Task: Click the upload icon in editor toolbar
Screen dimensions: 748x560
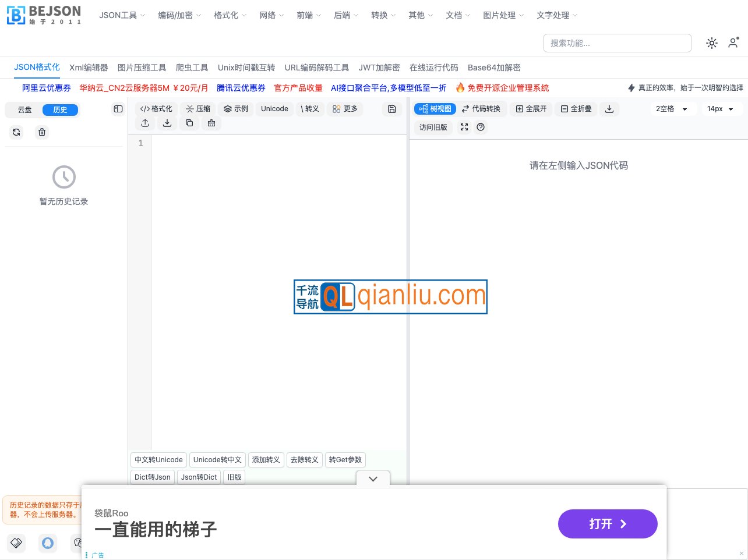Action: [x=144, y=123]
